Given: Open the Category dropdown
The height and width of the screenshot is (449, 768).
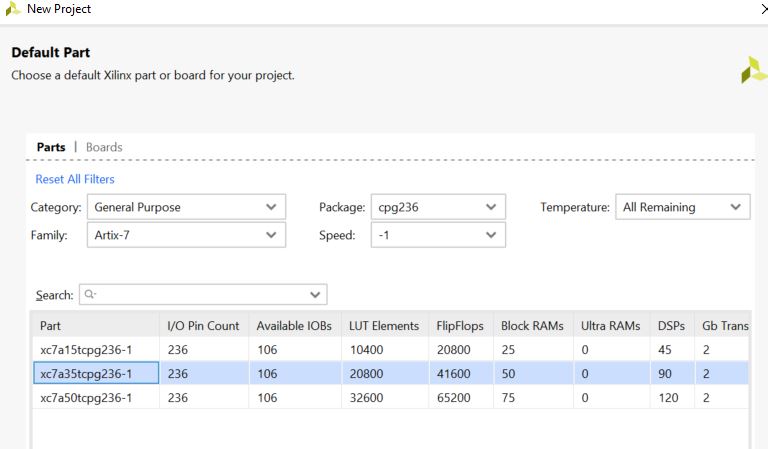Looking at the screenshot, I should pyautogui.click(x=186, y=207).
